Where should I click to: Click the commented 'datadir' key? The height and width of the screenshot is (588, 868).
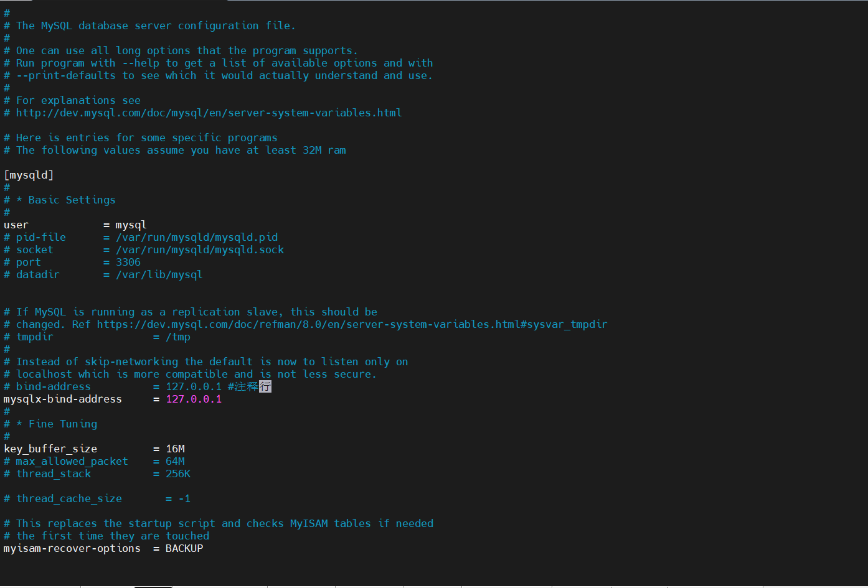click(38, 274)
